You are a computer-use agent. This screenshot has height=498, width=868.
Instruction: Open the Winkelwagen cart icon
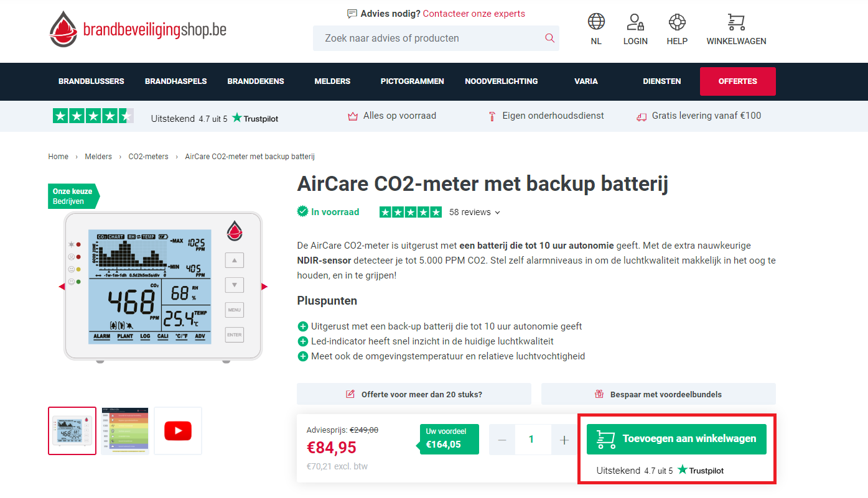coord(736,22)
